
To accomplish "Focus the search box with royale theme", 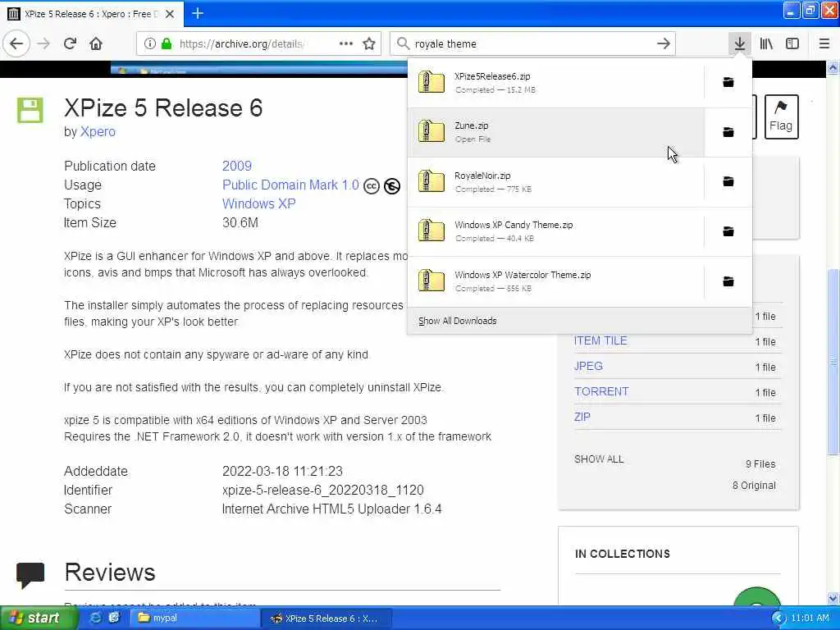I will [x=533, y=43].
